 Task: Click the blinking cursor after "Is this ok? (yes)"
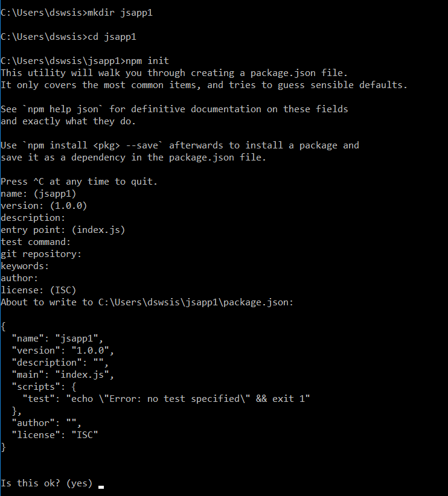click(x=101, y=485)
